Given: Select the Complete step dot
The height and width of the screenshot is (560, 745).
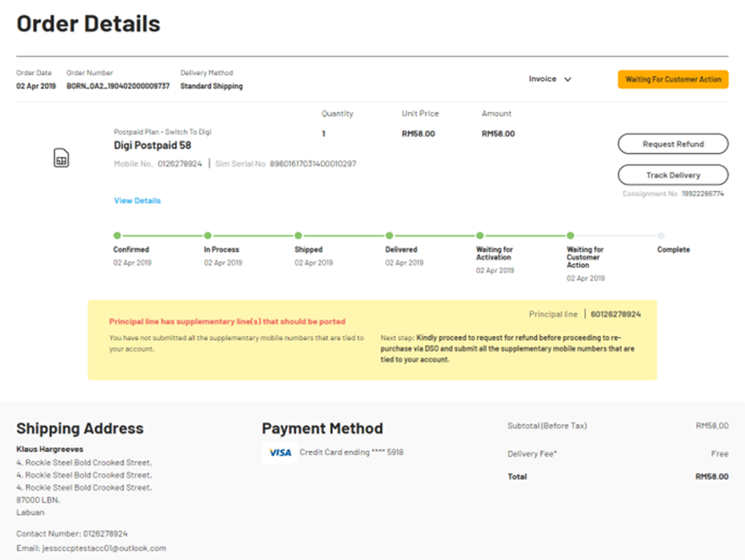Looking at the screenshot, I should pos(661,235).
